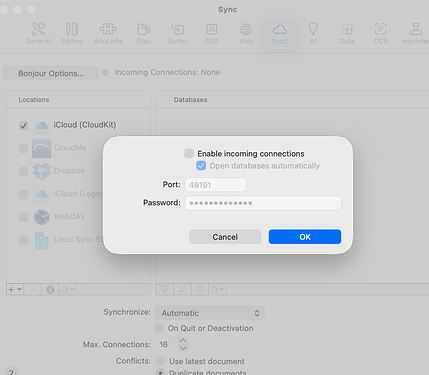Click the Cancel button

click(x=225, y=237)
